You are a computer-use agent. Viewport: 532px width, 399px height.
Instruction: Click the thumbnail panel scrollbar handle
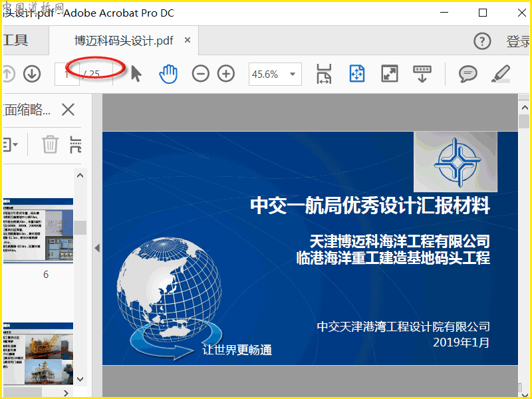[80, 227]
